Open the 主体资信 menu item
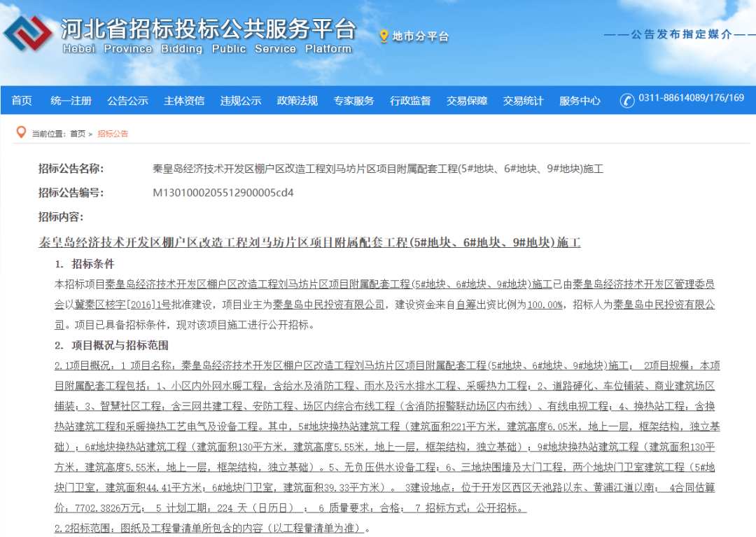 [184, 101]
